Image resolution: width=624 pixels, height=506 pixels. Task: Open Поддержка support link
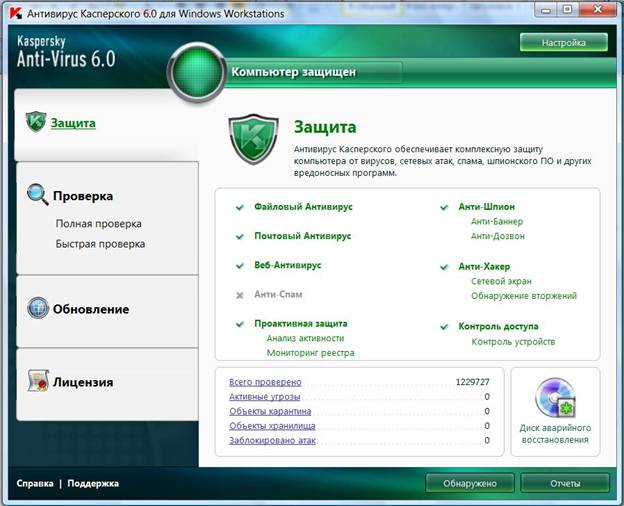93,483
